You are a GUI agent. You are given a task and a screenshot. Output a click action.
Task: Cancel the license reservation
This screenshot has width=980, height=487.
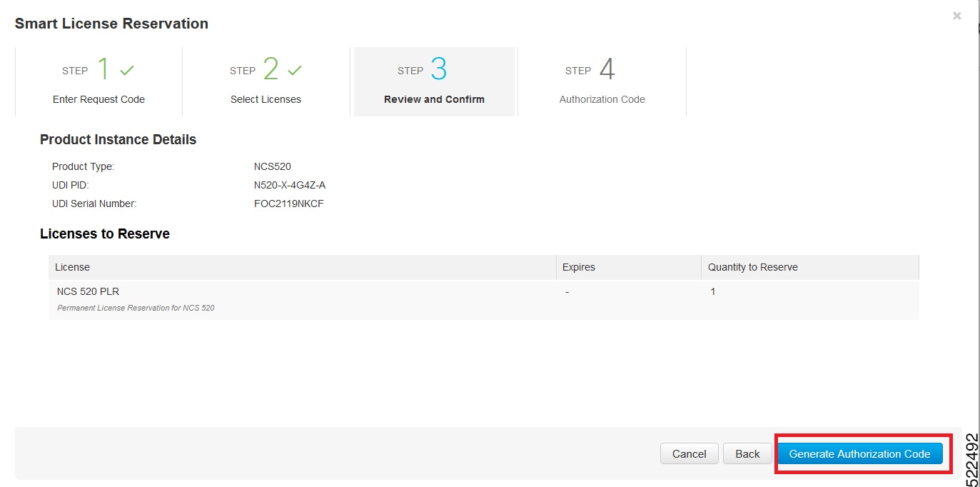pyautogui.click(x=689, y=453)
